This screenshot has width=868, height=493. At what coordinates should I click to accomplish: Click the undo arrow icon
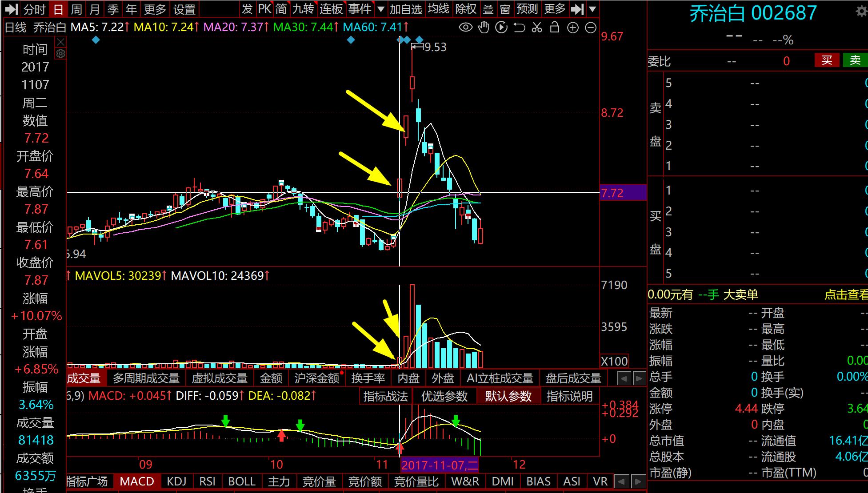519,28
